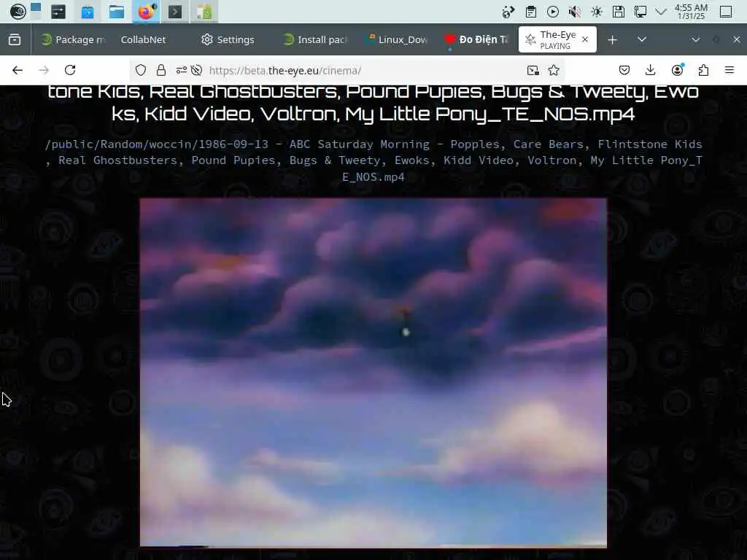Open the extensions puzzle icon

pos(703,70)
